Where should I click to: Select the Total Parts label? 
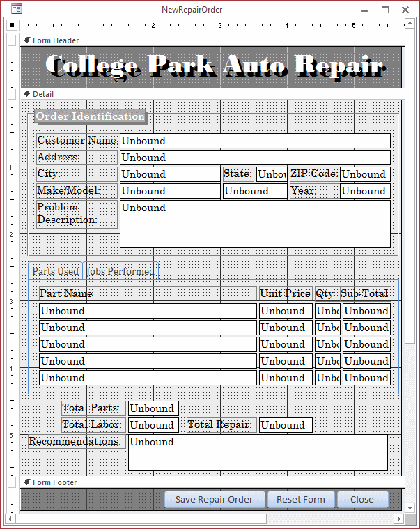coord(94,408)
